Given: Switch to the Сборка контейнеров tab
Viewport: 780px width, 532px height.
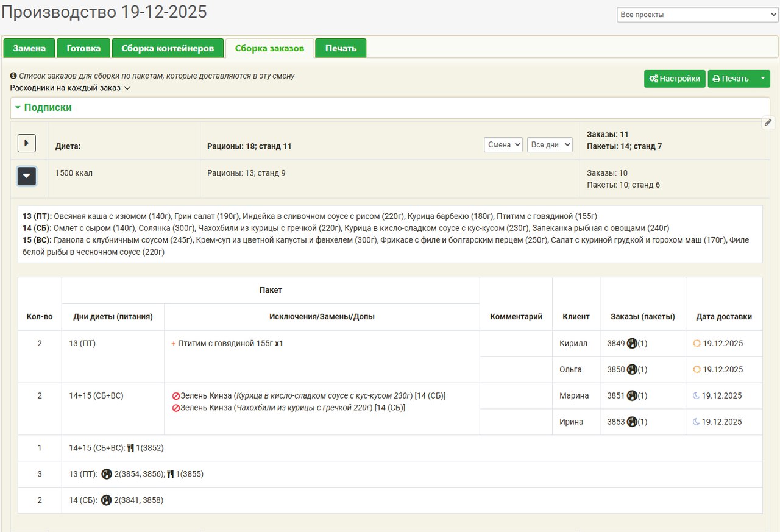Looking at the screenshot, I should tap(168, 48).
